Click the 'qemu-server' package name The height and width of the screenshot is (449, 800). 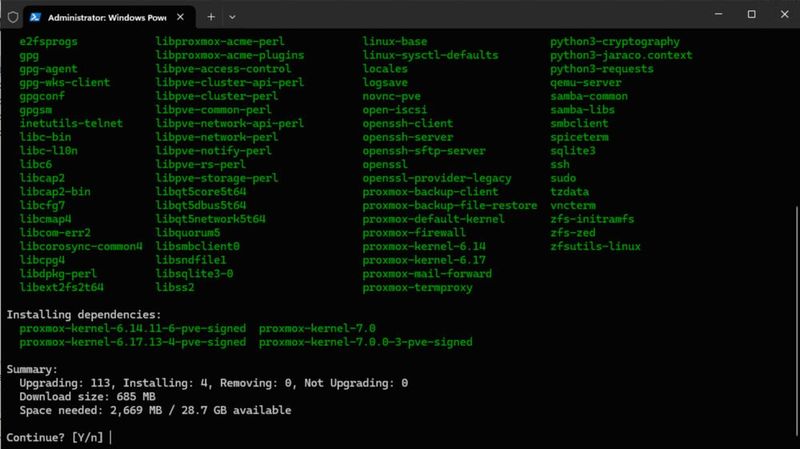(x=586, y=82)
